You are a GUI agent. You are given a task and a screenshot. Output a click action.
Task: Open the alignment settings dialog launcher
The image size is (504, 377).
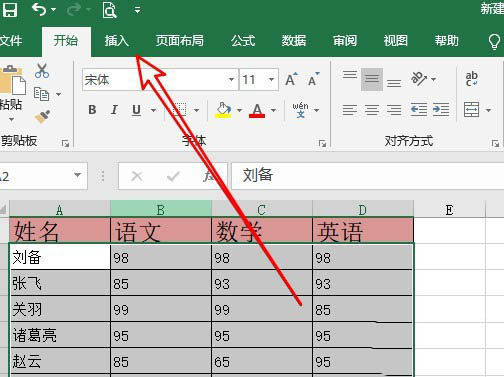[x=495, y=144]
